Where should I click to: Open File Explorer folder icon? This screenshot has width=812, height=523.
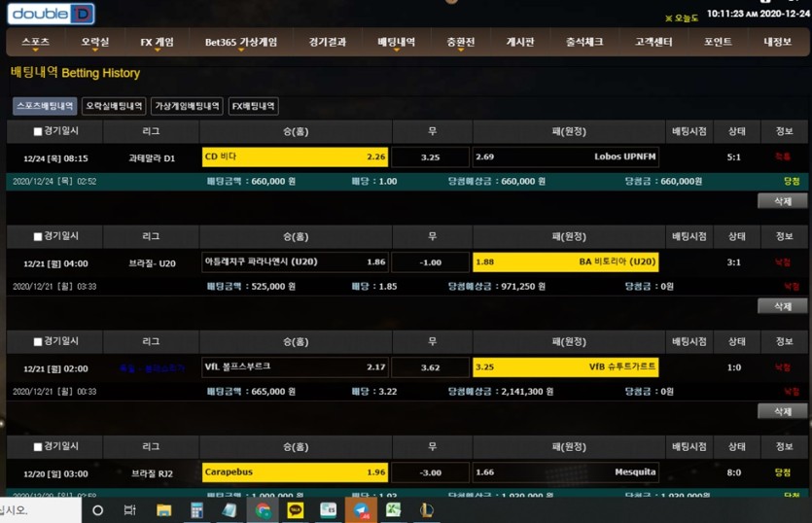tap(164, 510)
